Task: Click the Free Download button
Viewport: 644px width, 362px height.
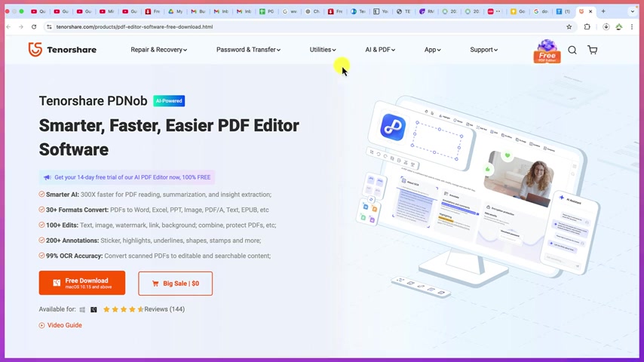Action: point(82,283)
